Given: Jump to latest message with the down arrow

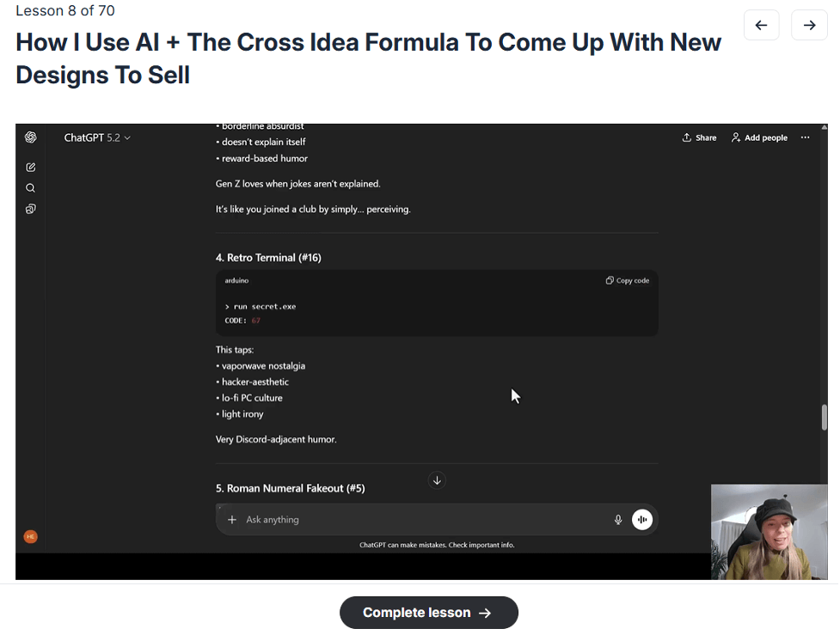Looking at the screenshot, I should [437, 480].
